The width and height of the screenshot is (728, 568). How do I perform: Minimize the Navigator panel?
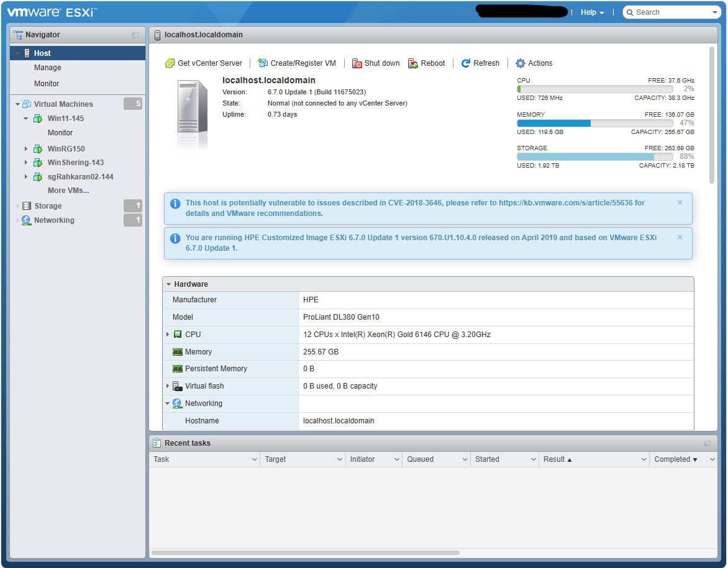pos(135,35)
